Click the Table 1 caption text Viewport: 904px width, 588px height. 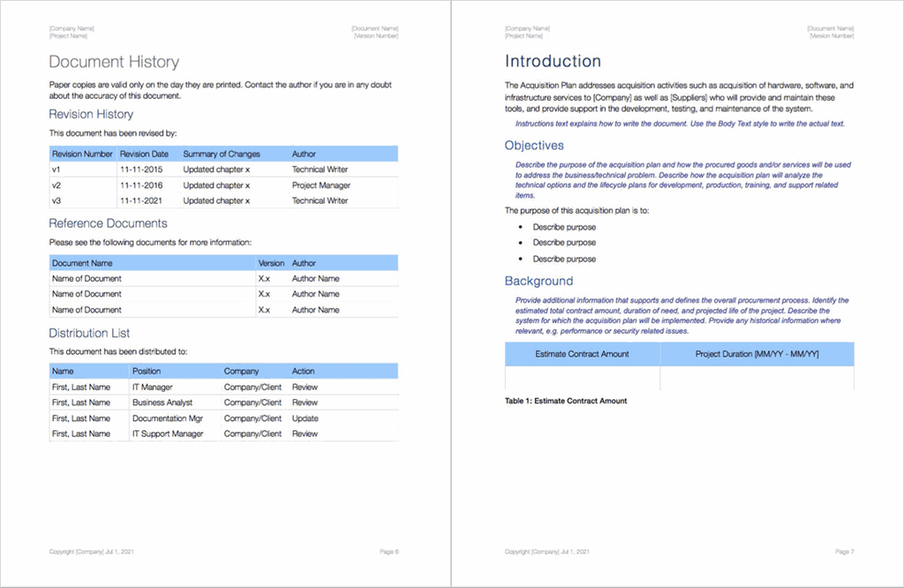(x=565, y=400)
